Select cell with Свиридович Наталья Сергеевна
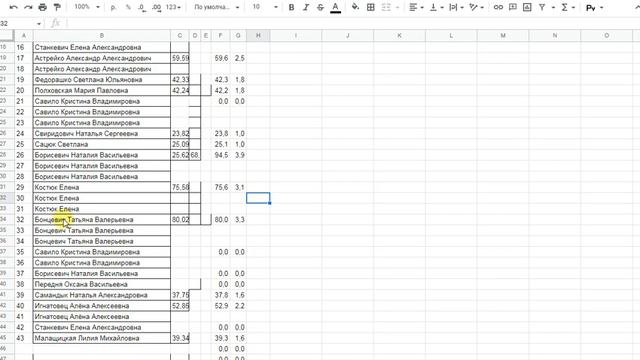 pyautogui.click(x=102, y=133)
